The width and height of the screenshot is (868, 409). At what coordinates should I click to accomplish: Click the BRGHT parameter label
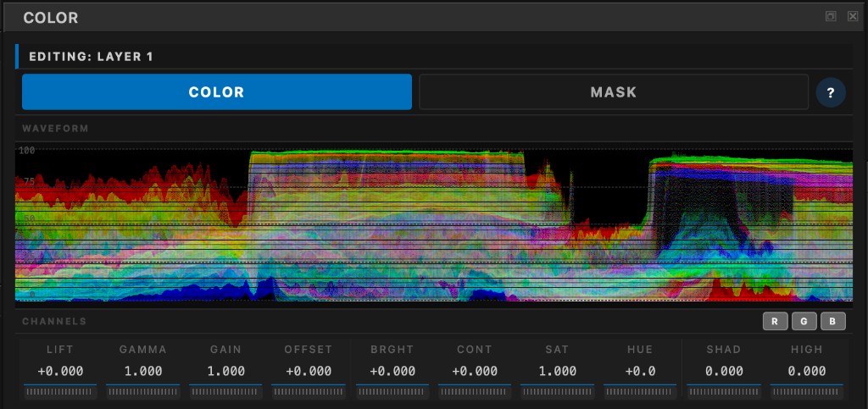click(x=392, y=350)
